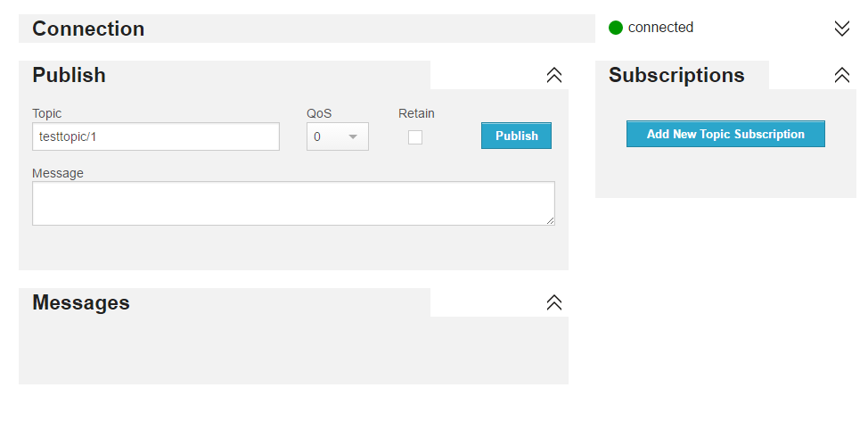Click the QoS dropdown arrow
Image resolution: width=868 pixels, height=421 pixels.
(353, 136)
